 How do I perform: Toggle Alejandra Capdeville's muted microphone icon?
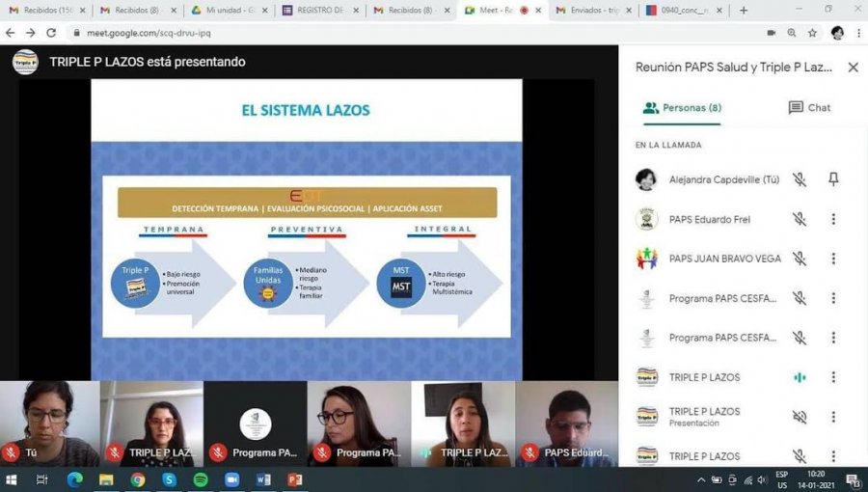tap(799, 179)
